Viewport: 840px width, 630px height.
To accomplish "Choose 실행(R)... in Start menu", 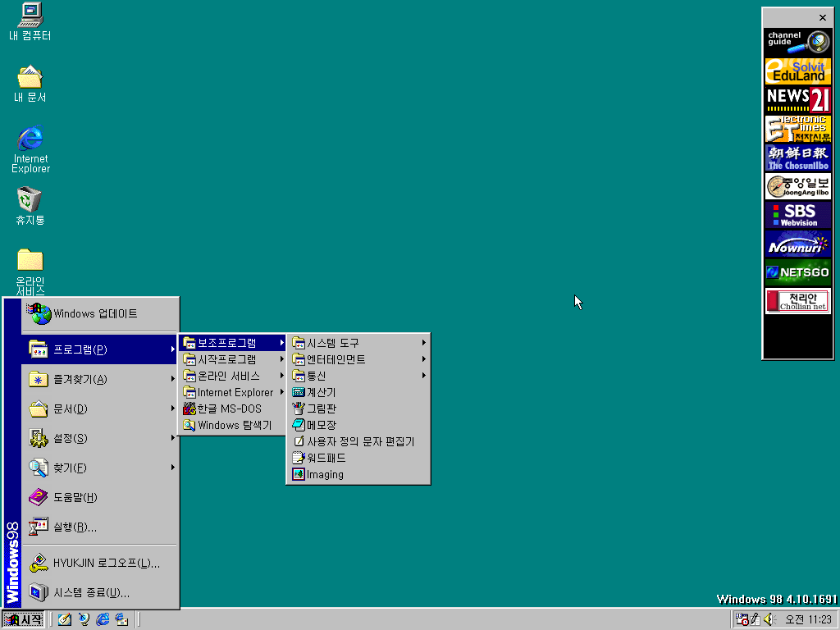I will [99, 527].
